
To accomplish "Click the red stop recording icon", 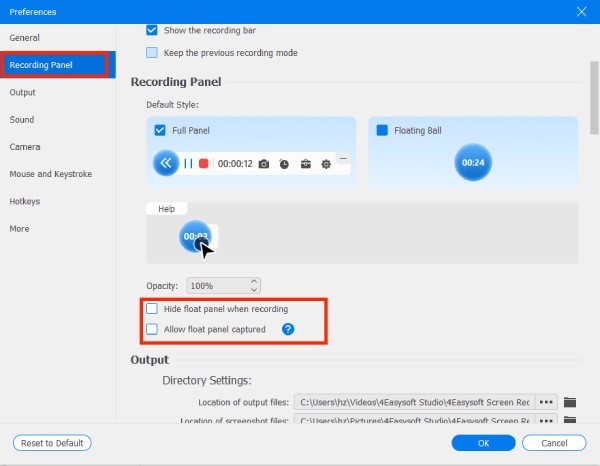I will tap(204, 164).
